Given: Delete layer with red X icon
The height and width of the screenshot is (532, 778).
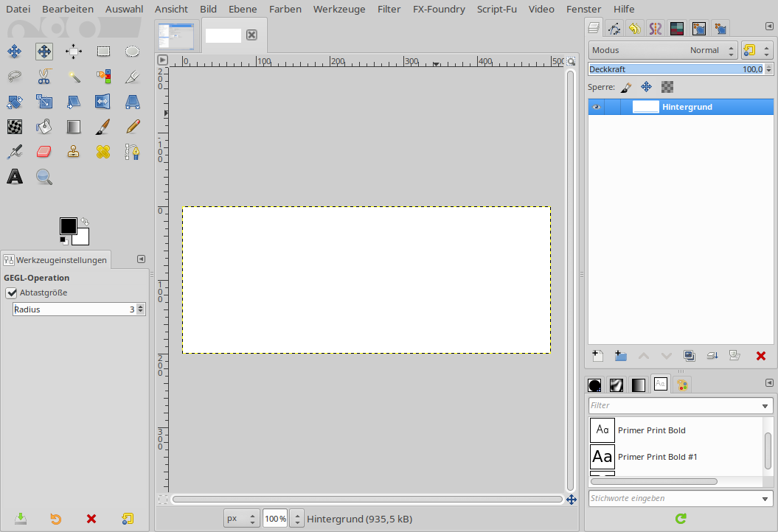Looking at the screenshot, I should click(x=761, y=356).
